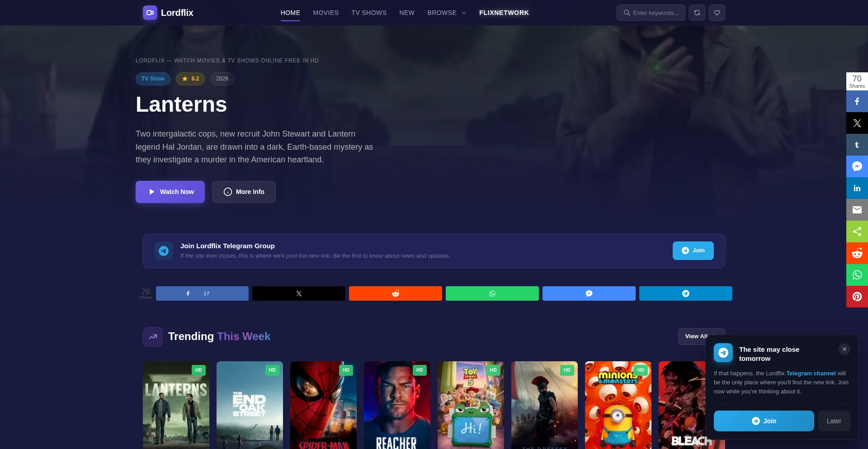
Task: Click the trending arrow icon beside Trending
Action: point(153,337)
